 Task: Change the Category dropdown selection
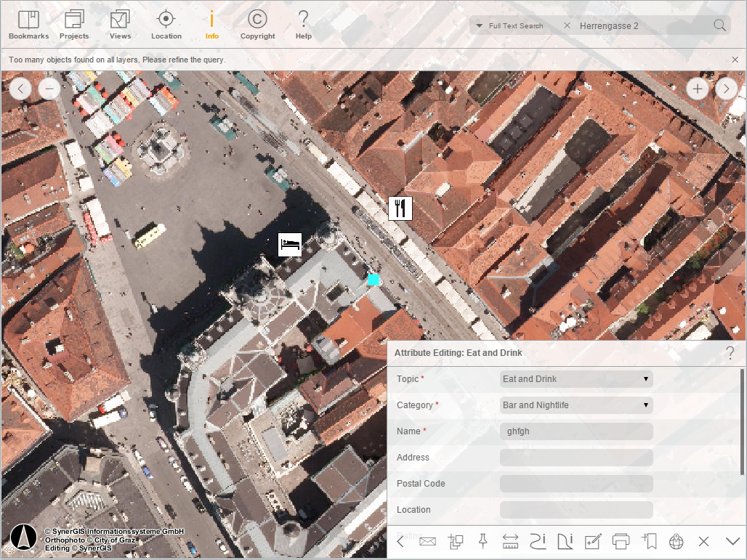[576, 405]
